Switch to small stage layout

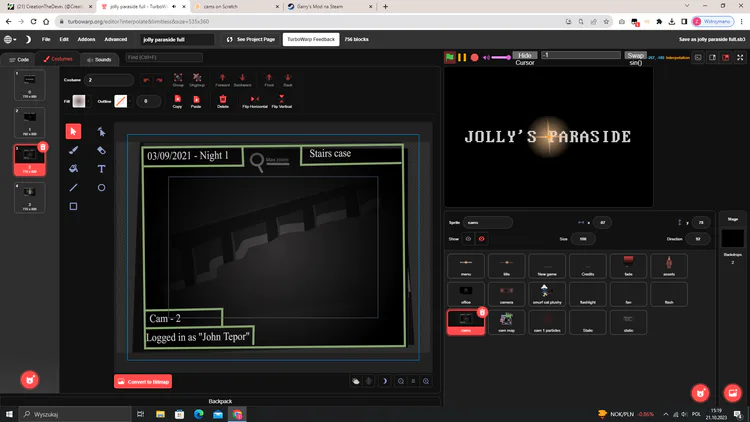[712, 57]
